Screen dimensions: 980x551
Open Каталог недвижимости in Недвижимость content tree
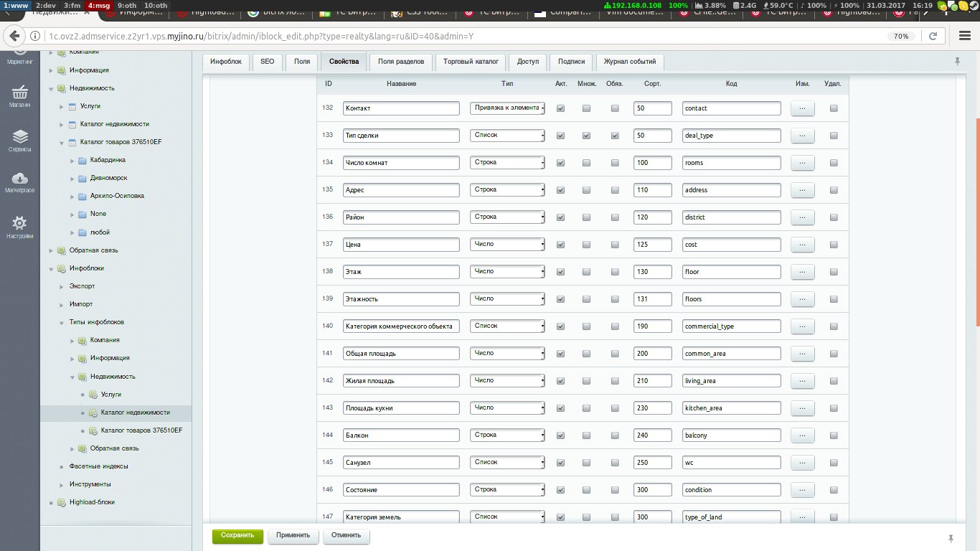[x=115, y=124]
